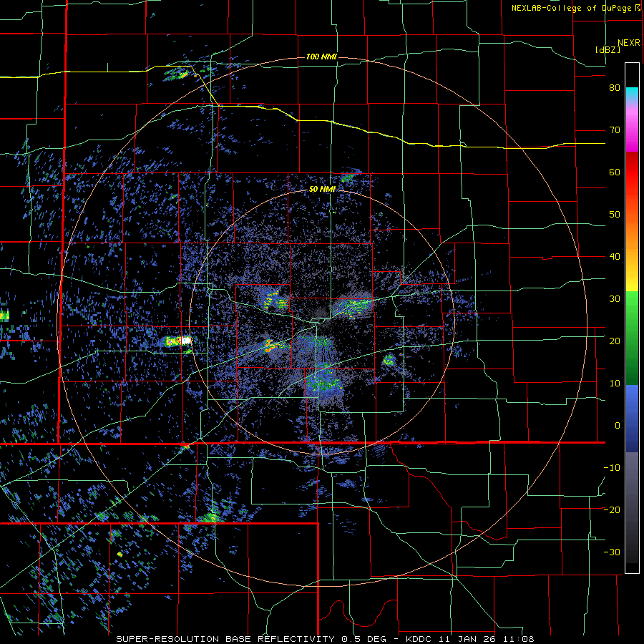Click the 50 value on the dBZ scale
The height and width of the screenshot is (644, 644).
click(x=615, y=215)
